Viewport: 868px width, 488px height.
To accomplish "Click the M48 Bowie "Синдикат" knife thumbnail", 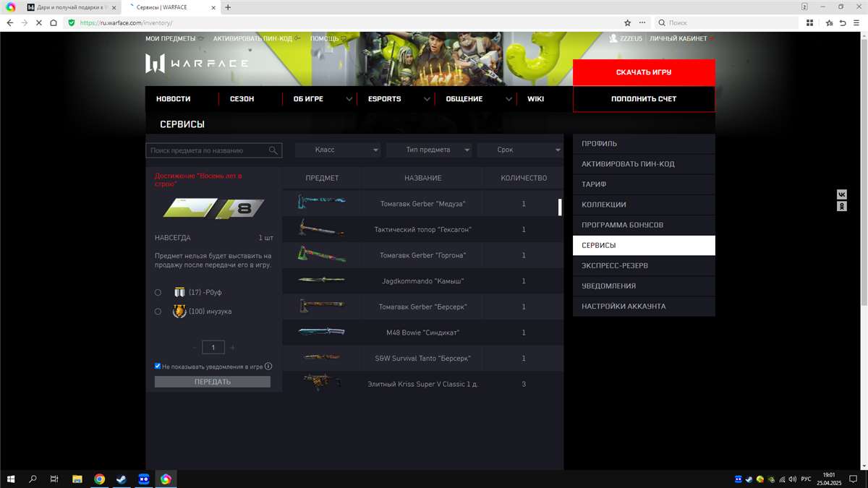I will 321,332.
